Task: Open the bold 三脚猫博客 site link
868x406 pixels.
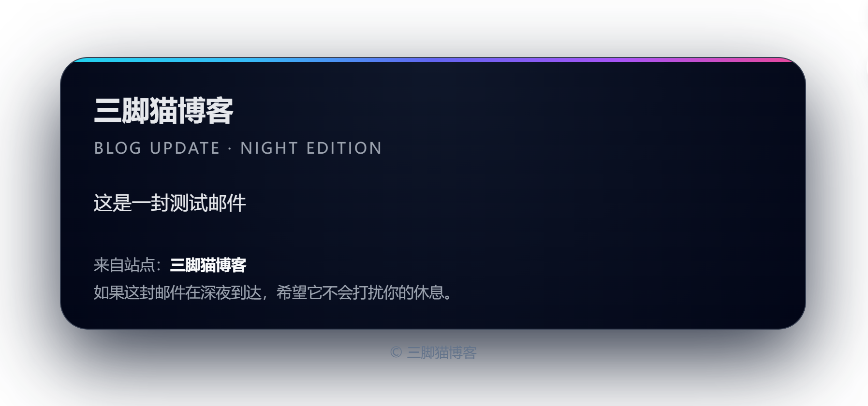Action: coord(208,265)
